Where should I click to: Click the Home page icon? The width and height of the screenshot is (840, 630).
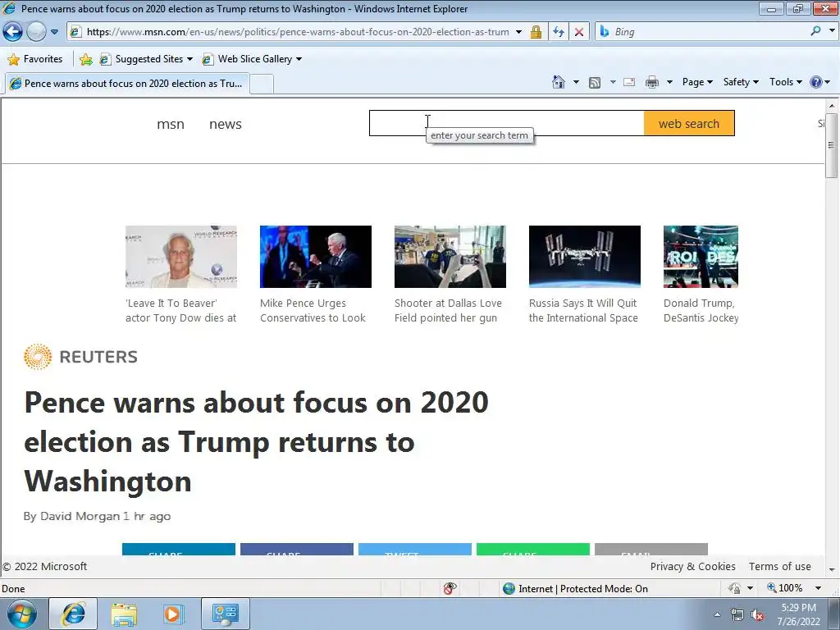[558, 82]
